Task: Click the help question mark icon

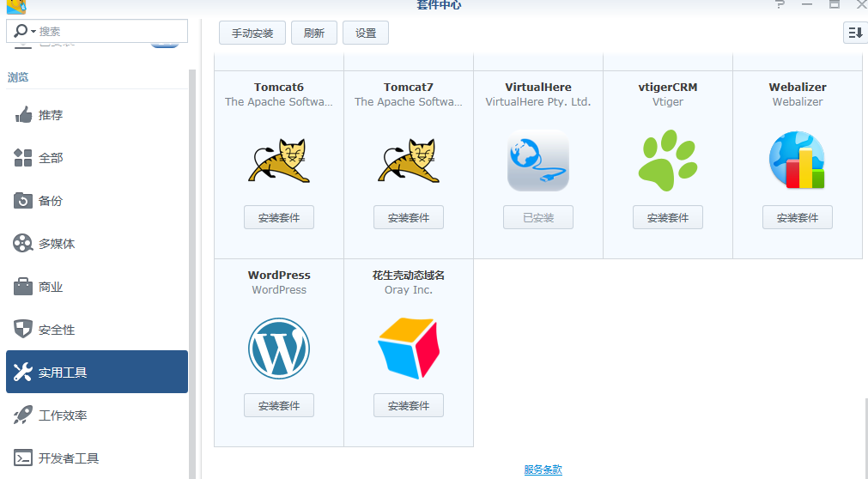Action: pyautogui.click(x=780, y=4)
